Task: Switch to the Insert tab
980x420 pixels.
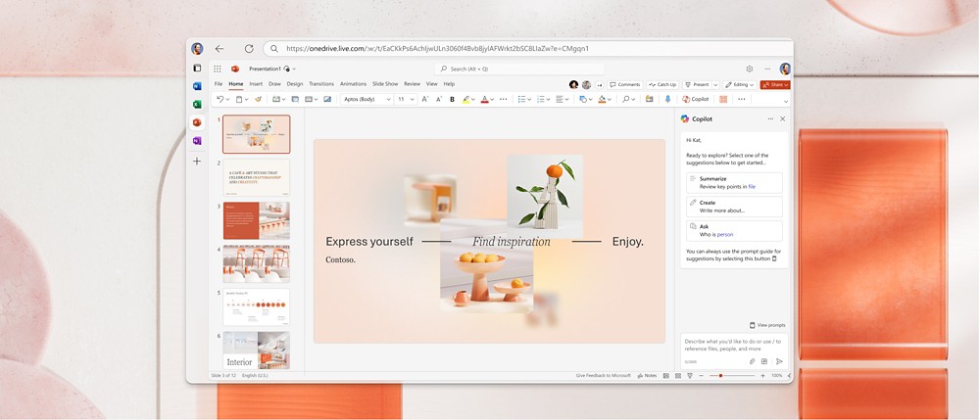Action: [256, 83]
